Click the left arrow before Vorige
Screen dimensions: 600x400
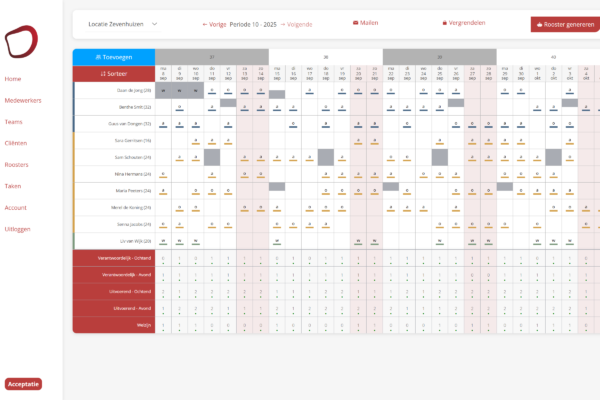205,24
